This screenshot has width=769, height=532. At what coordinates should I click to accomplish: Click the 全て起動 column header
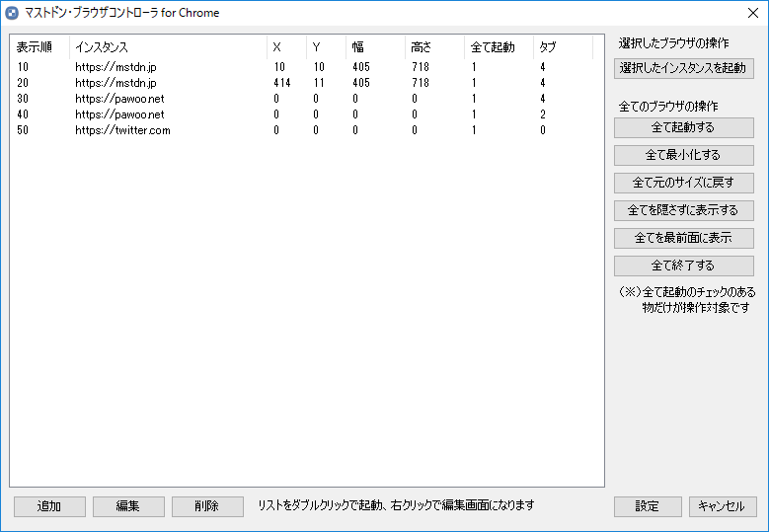tap(499, 47)
